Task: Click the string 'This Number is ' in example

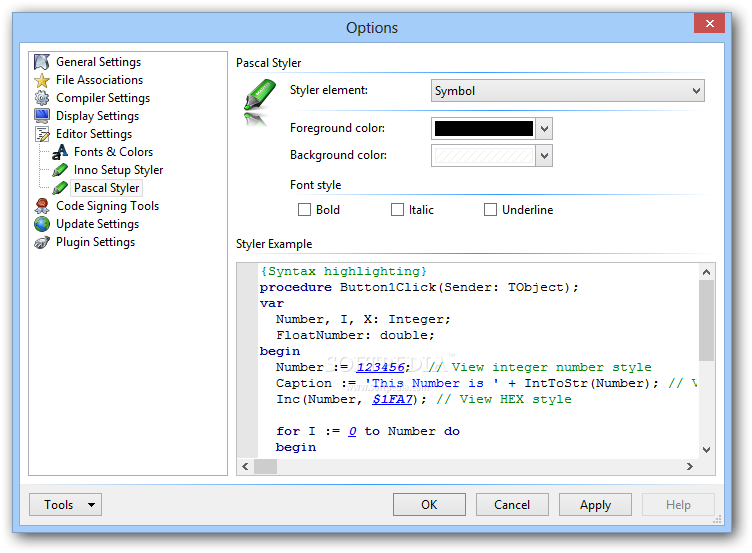Action: 432,383
